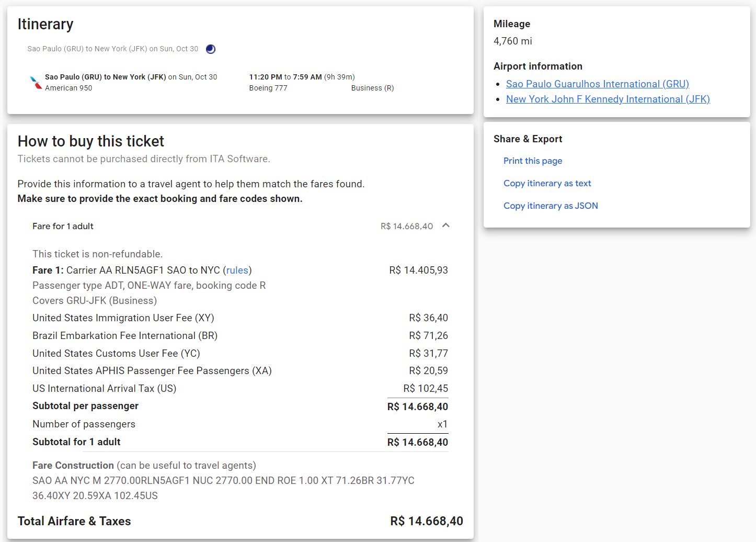Screen dimensions: 756x542
Task: Click US International Arrival Tax (US)
Action: click(x=105, y=389)
